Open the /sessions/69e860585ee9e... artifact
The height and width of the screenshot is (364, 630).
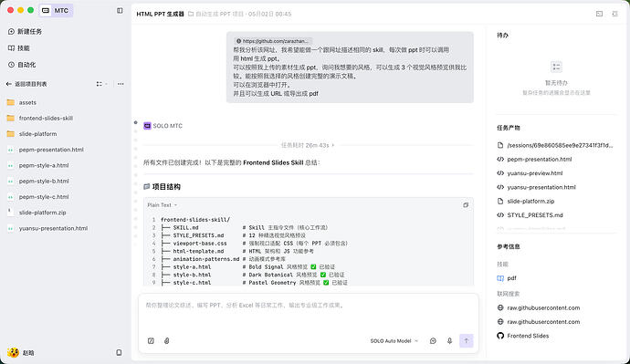pyautogui.click(x=555, y=145)
